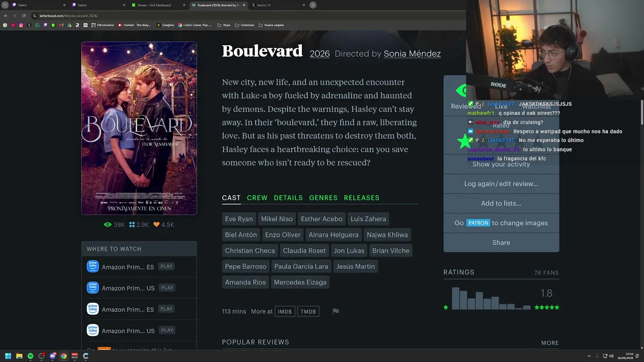
Task: Select the Share option
Action: [x=501, y=243]
